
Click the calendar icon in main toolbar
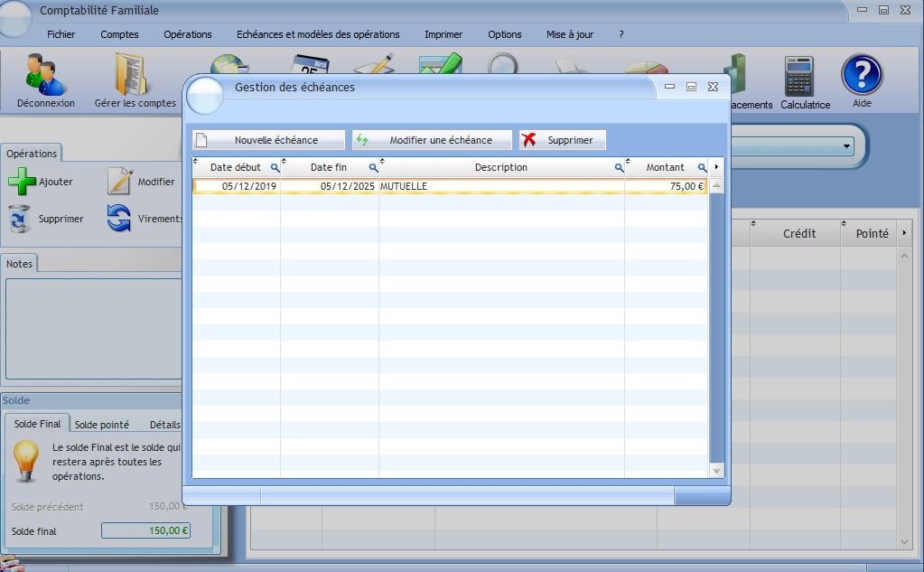point(311,63)
